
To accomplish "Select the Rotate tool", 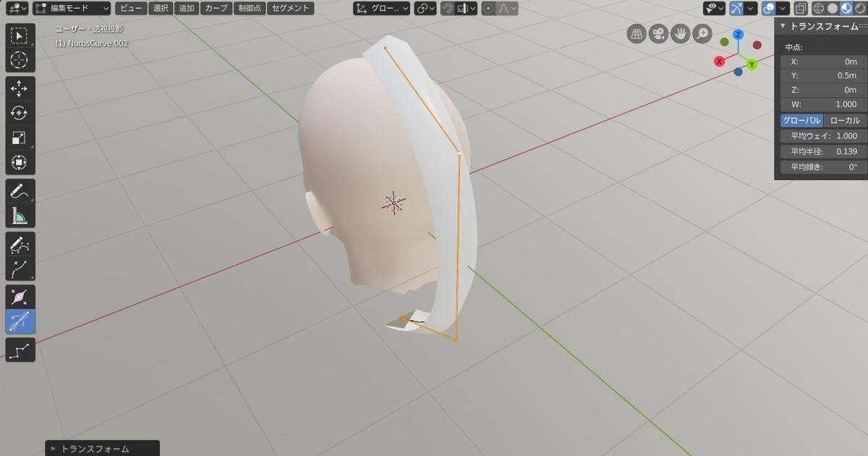I will (x=20, y=113).
